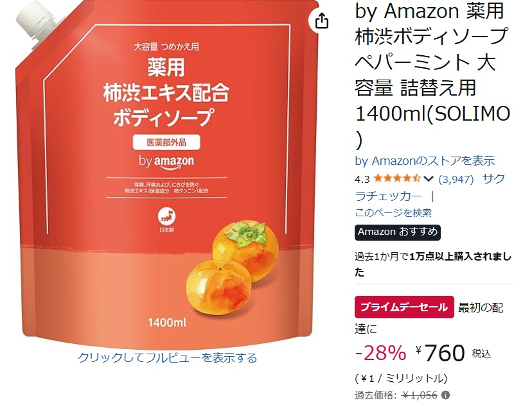
Task: Click the white cap of the pouch
Action: tap(37, 21)
